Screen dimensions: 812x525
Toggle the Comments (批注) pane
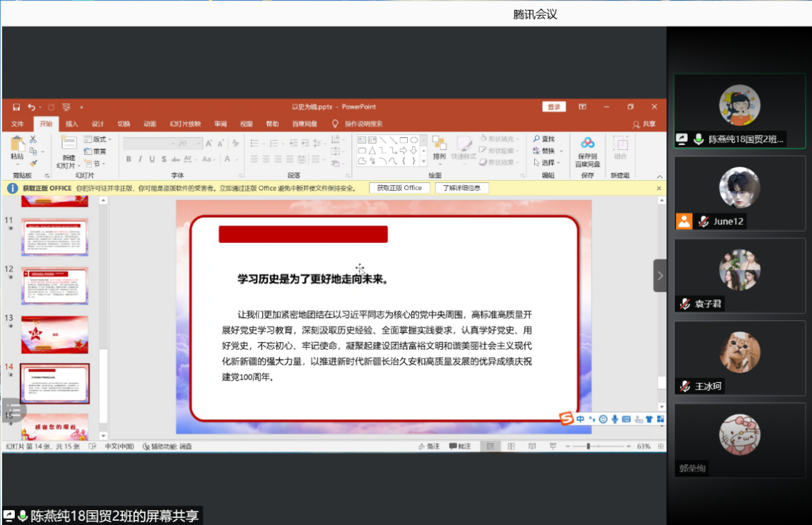459,447
